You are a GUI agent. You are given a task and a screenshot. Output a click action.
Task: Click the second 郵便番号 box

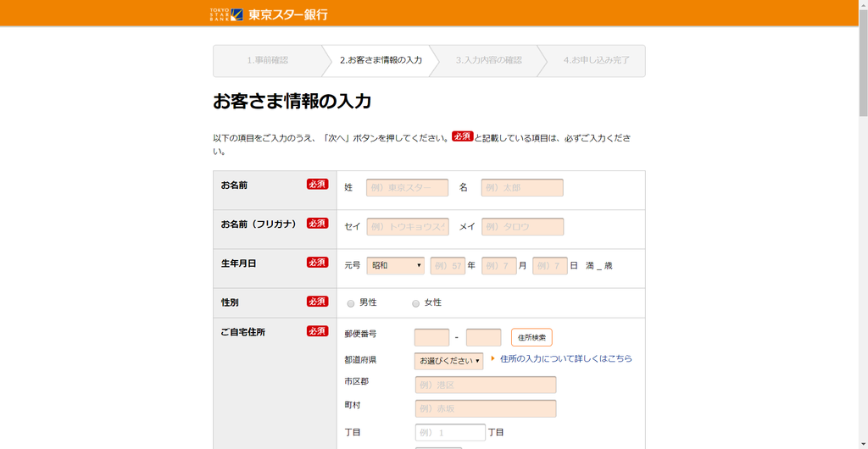pyautogui.click(x=483, y=337)
